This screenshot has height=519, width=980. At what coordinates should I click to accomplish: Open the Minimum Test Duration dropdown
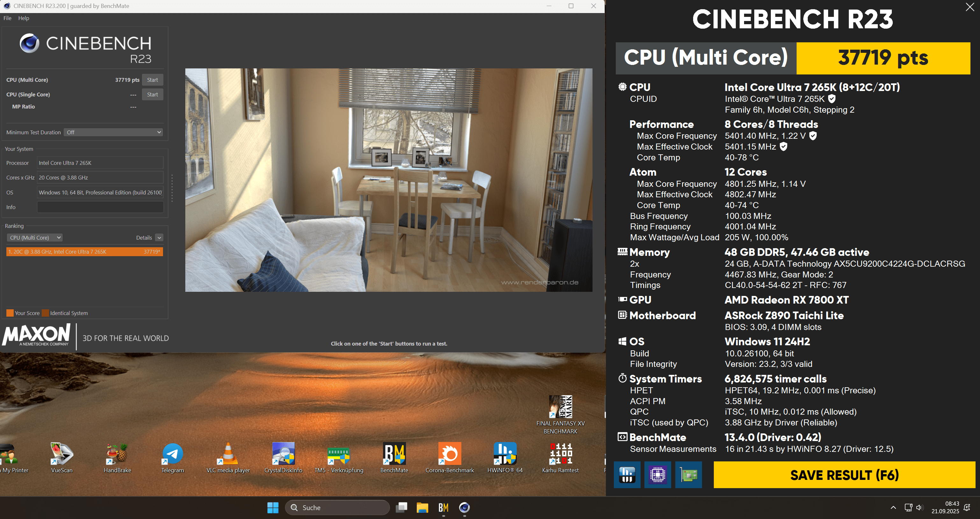pos(113,132)
